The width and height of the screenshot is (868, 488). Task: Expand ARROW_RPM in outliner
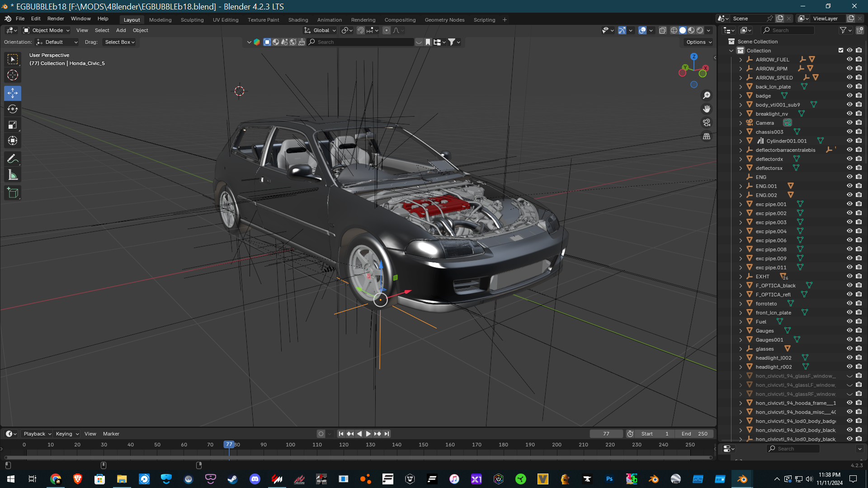(x=741, y=69)
